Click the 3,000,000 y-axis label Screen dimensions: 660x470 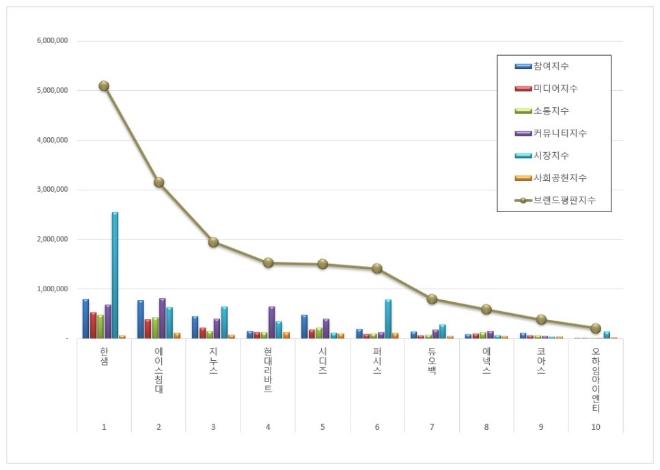pos(51,189)
